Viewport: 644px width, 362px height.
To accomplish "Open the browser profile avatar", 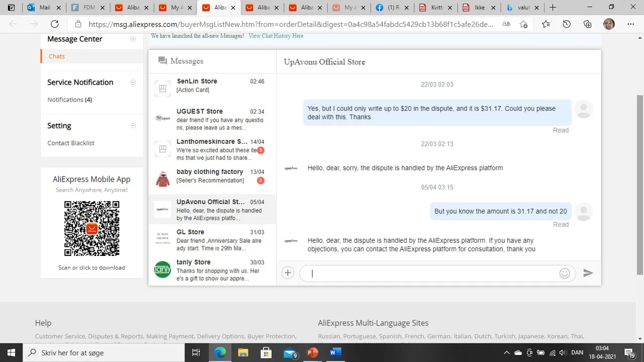I will (x=609, y=24).
